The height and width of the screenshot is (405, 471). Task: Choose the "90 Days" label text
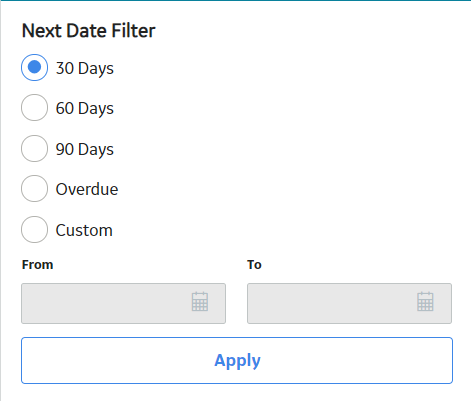(85, 149)
